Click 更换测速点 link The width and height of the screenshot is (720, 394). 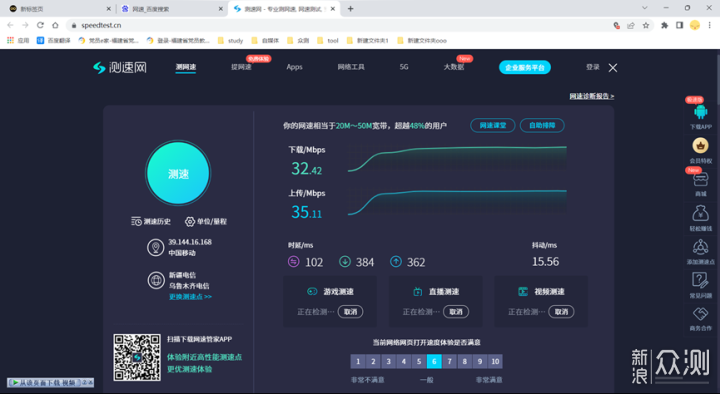click(x=190, y=297)
